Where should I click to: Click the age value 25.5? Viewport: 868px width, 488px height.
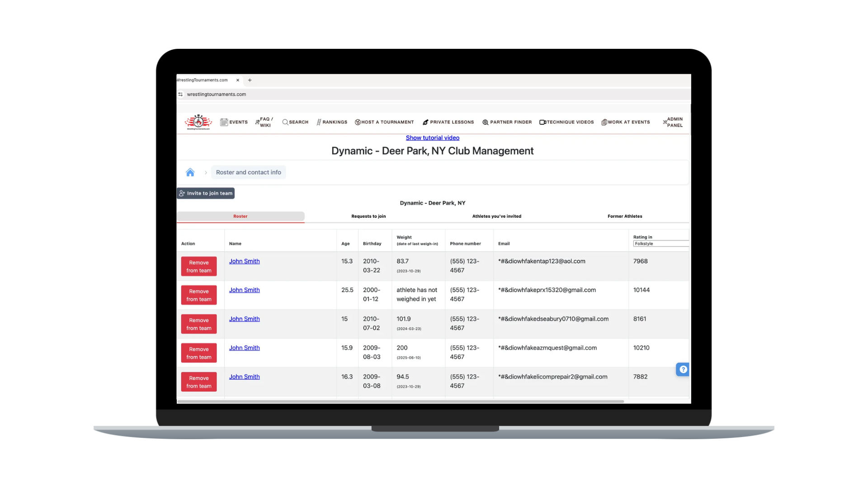347,290
